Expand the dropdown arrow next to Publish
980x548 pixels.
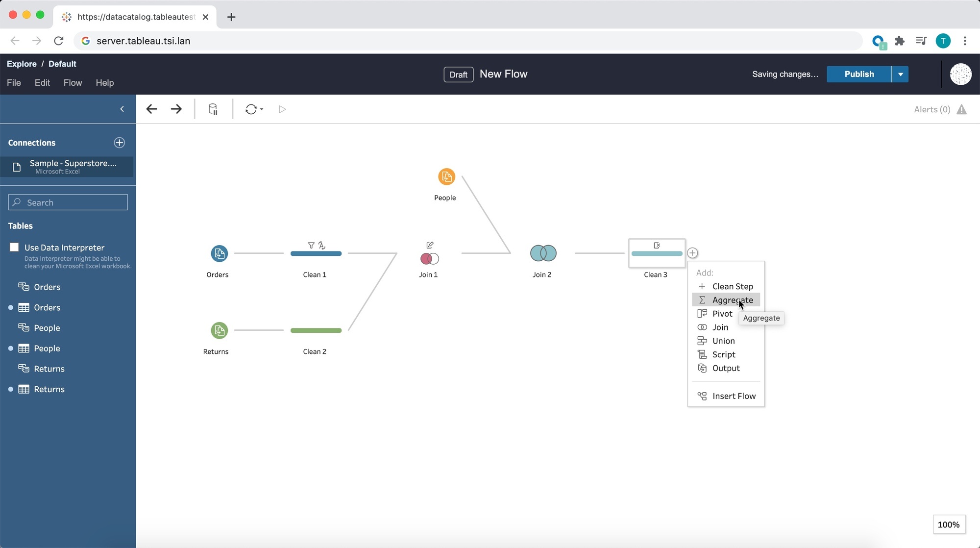(901, 74)
